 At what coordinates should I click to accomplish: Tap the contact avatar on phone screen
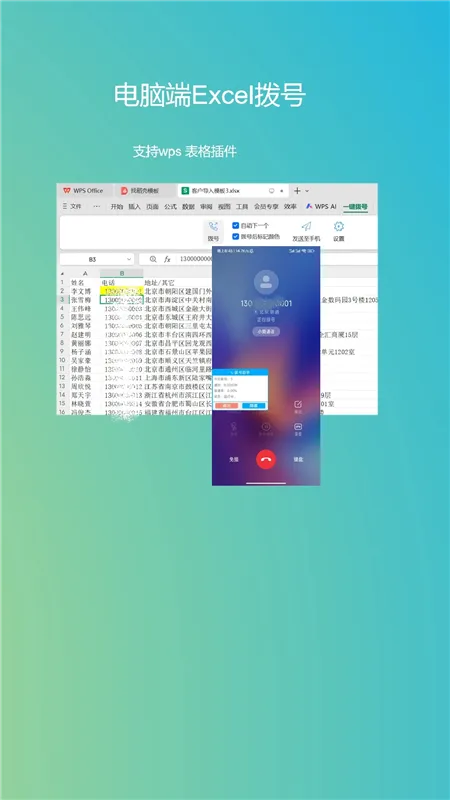pos(266,282)
